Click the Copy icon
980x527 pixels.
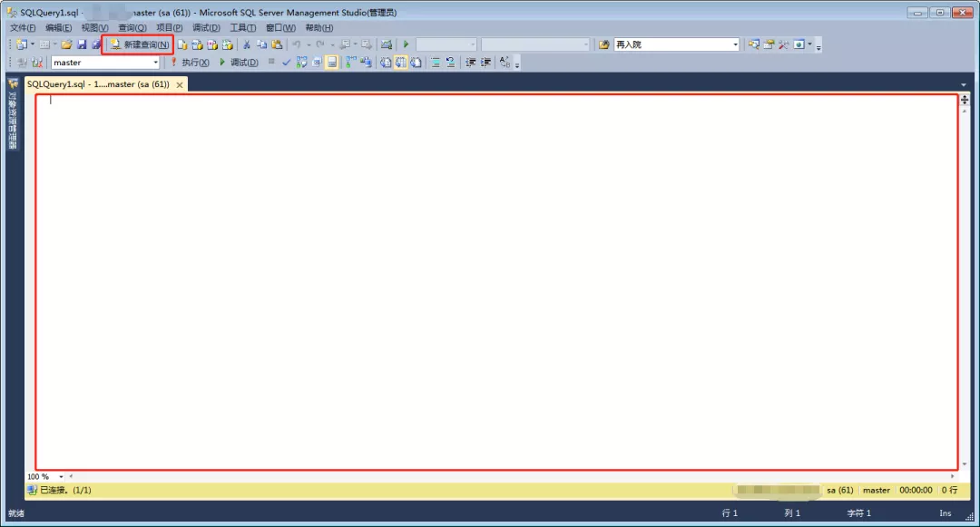(261, 44)
